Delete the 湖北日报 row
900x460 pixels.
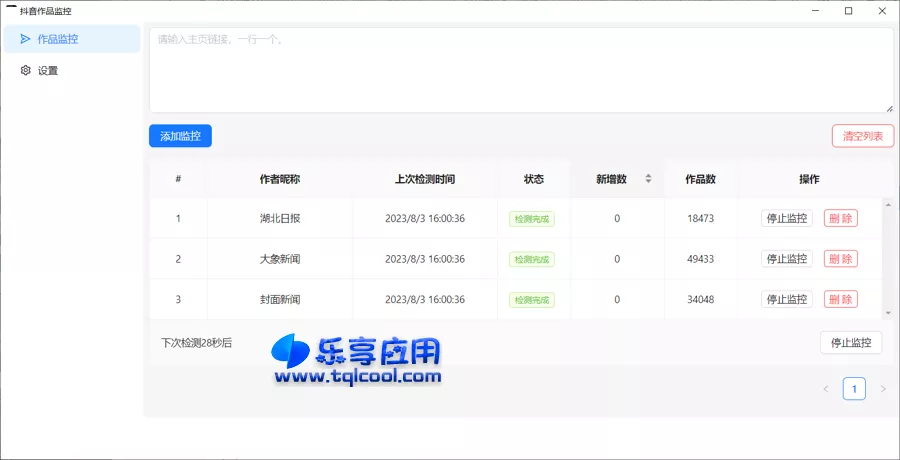[841, 218]
